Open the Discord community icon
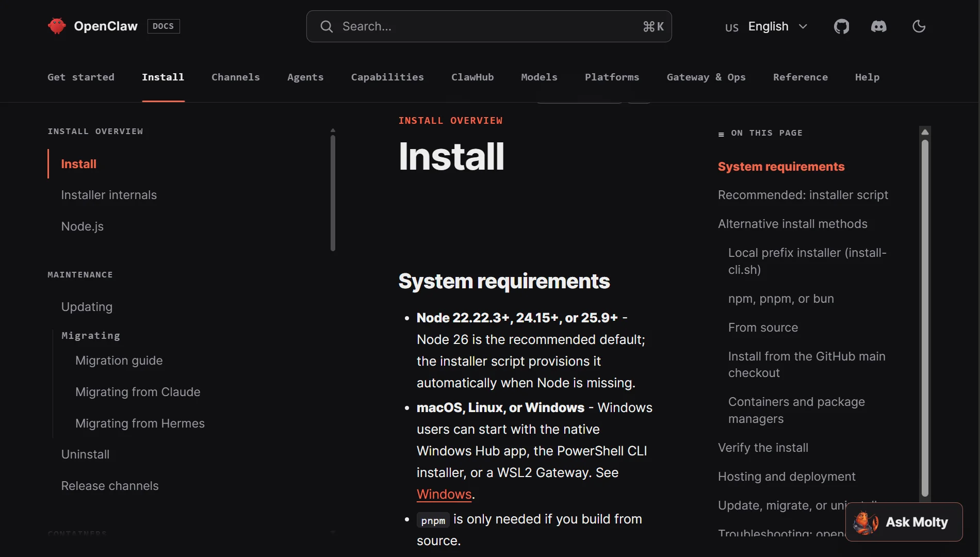The width and height of the screenshot is (980, 557). click(878, 26)
